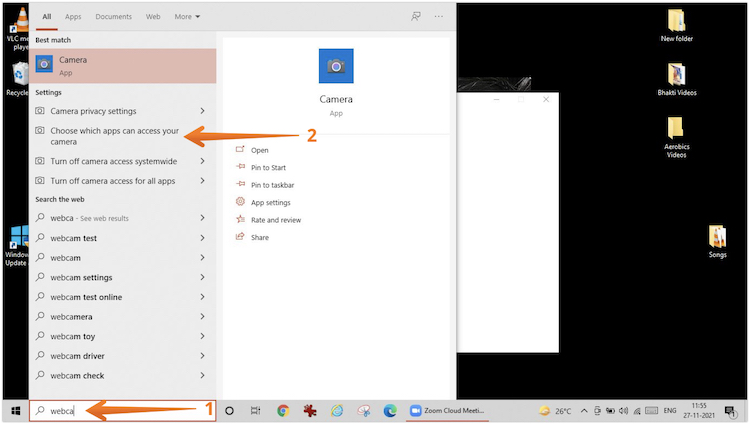Open the More filter dropdown

pyautogui.click(x=187, y=17)
